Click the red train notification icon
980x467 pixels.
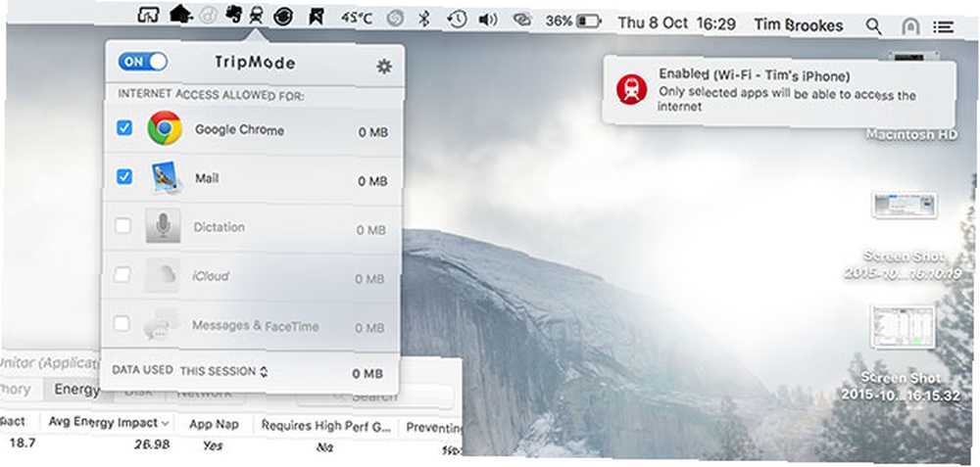point(631,89)
